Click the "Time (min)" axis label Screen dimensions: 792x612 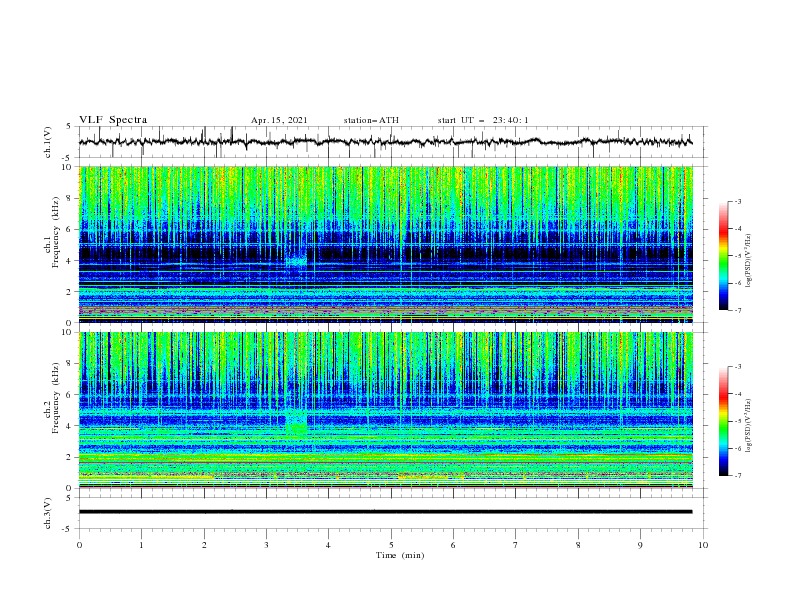point(400,555)
